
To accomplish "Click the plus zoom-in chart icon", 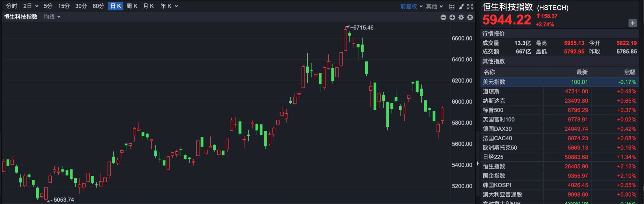I will coord(452,17).
